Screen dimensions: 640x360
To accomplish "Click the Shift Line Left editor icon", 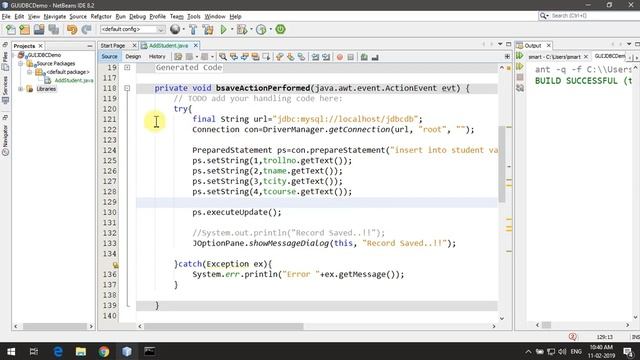I will [x=315, y=57].
